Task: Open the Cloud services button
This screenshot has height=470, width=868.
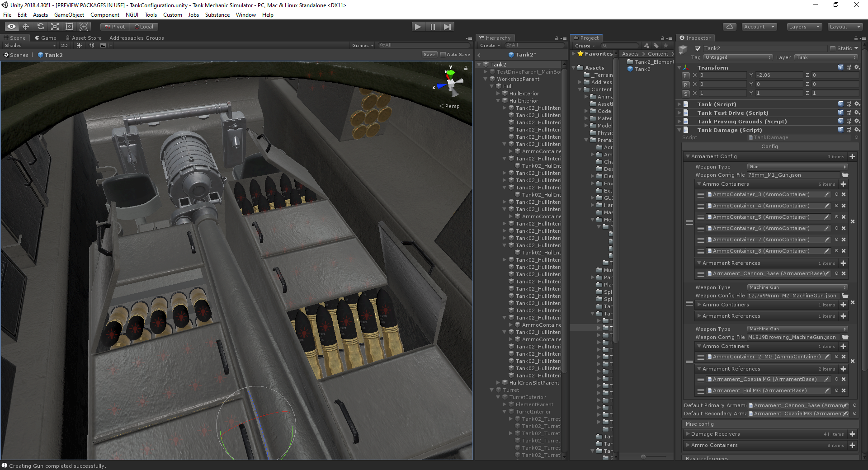Action: (729, 27)
